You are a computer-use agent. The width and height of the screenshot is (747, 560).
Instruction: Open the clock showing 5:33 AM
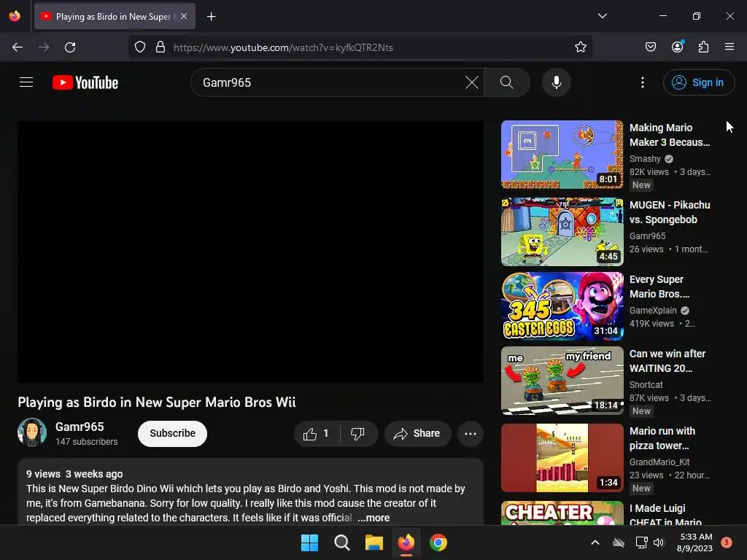pyautogui.click(x=695, y=542)
